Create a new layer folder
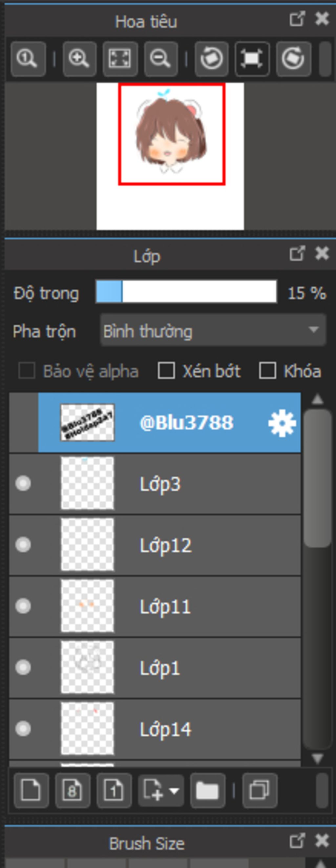336x868 pixels. 207,790
